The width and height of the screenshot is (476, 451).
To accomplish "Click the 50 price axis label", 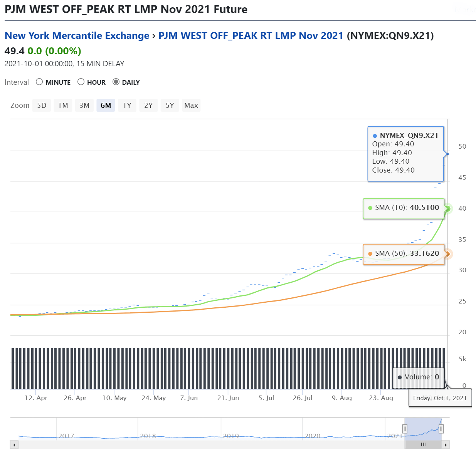I will pyautogui.click(x=463, y=146).
